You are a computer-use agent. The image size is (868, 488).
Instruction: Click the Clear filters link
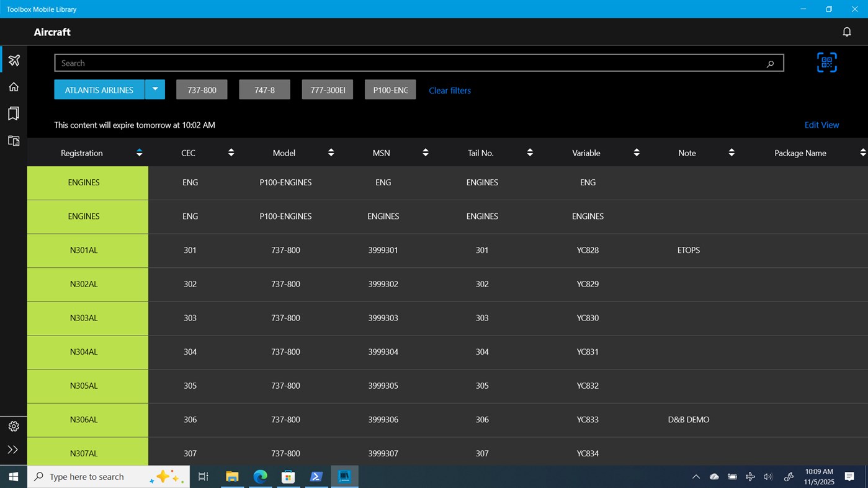pyautogui.click(x=449, y=90)
